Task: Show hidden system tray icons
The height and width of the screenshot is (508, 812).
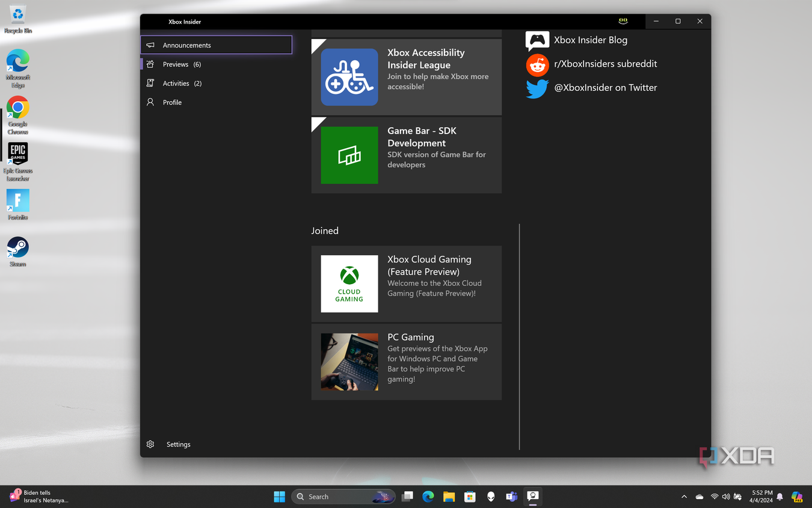Action: tap(684, 497)
